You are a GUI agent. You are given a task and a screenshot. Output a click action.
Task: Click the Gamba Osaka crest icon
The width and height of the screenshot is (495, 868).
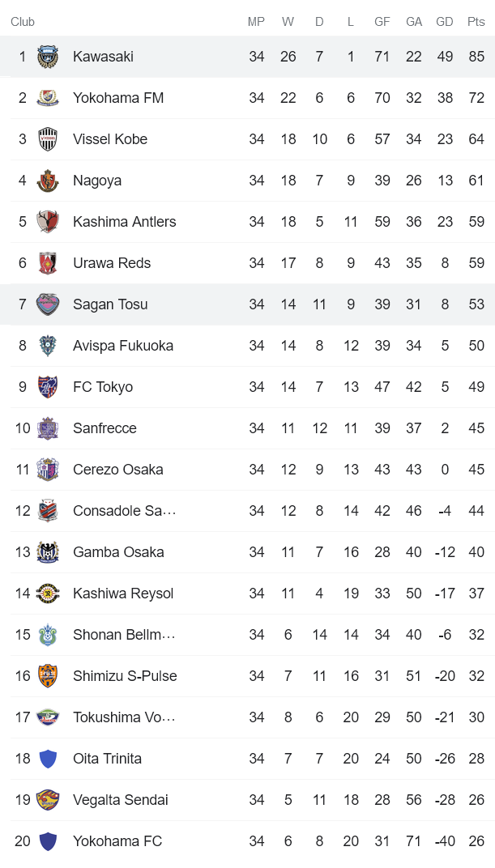pos(48,552)
